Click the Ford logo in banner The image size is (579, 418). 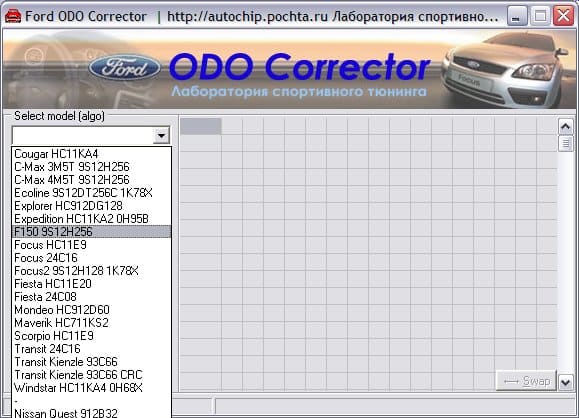coord(124,68)
